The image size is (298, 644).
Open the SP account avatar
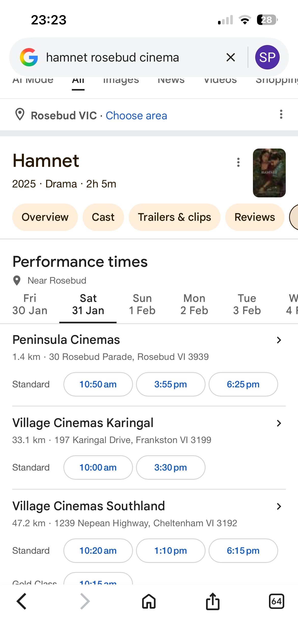[267, 57]
